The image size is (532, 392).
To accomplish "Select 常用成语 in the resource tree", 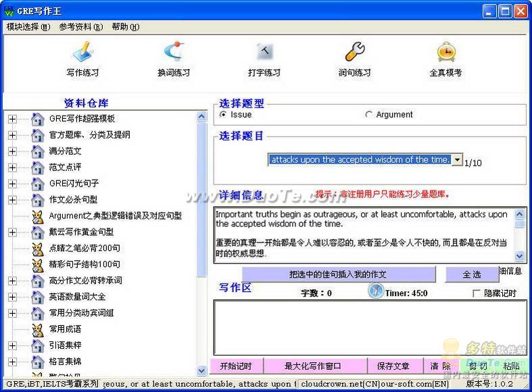I will [65, 329].
